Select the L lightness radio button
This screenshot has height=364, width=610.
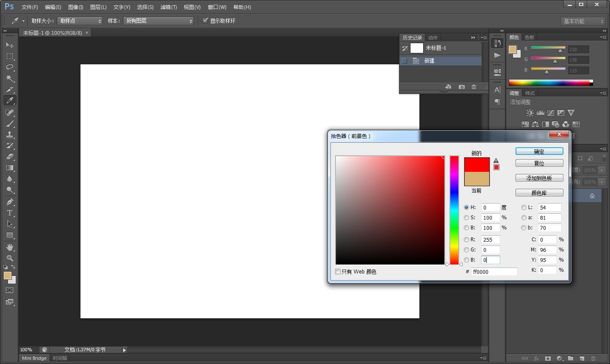tap(524, 207)
